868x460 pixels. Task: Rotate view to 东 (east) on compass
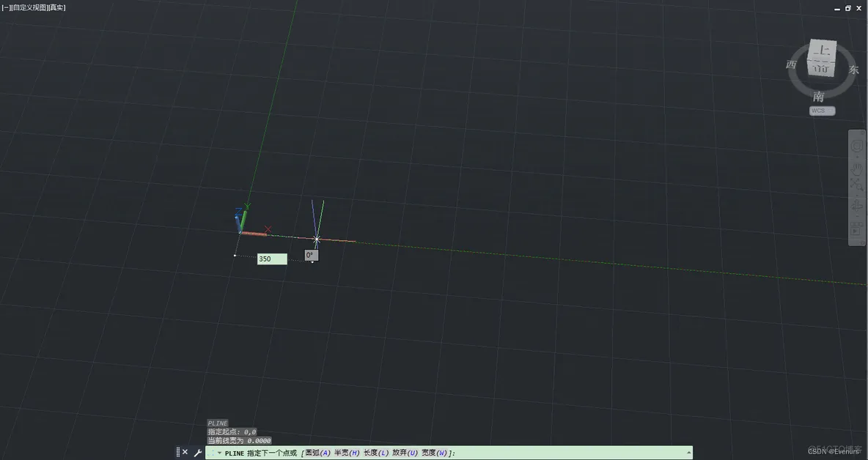point(853,70)
